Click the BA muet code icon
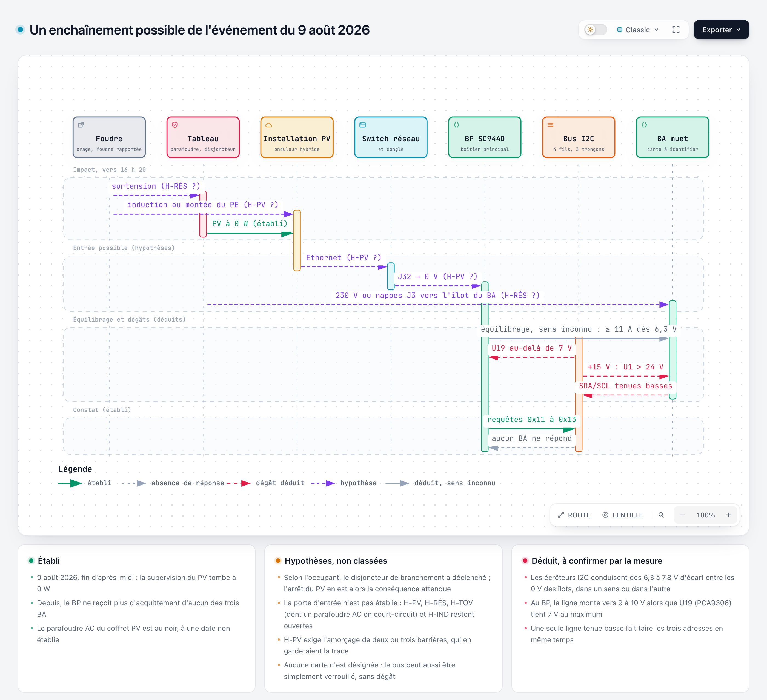The image size is (767, 700). tap(645, 125)
